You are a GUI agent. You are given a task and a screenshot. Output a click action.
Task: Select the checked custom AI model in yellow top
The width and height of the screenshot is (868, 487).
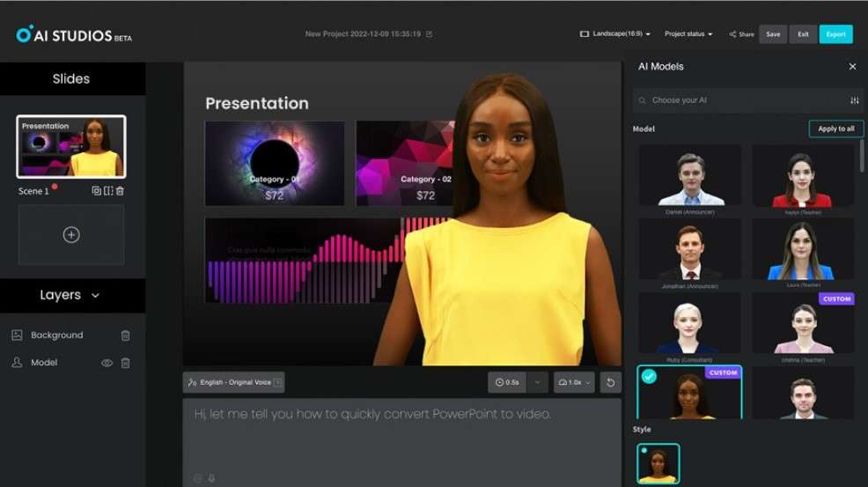click(x=689, y=392)
